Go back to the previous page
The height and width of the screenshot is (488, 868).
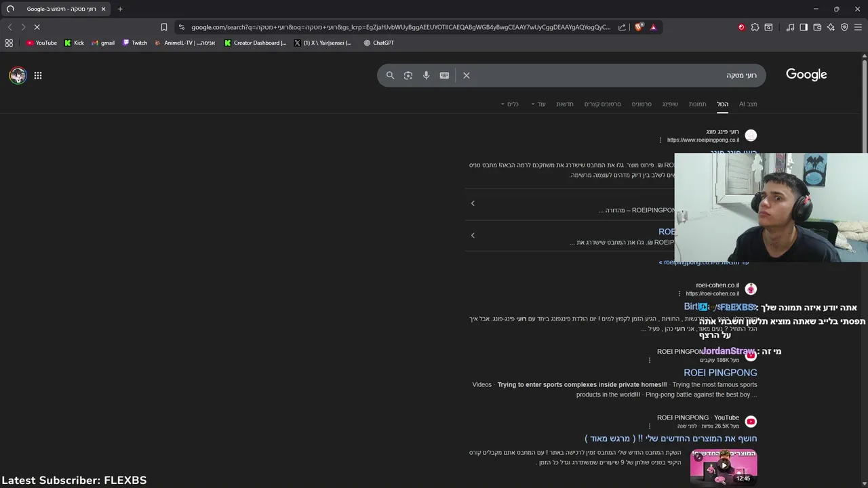pos(9,27)
